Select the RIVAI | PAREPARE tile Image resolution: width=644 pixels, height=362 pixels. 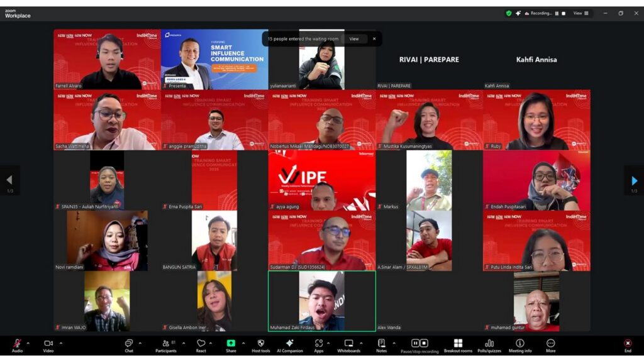[429, 59]
